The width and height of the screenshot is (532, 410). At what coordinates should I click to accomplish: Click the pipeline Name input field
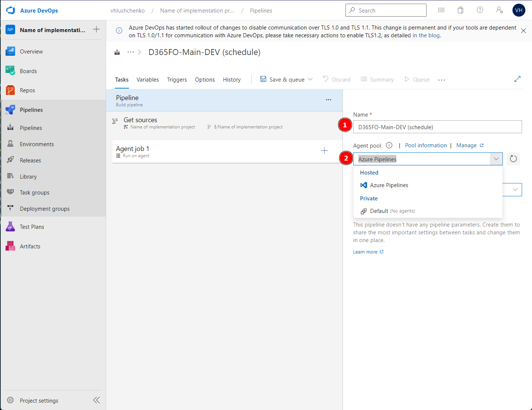(437, 127)
